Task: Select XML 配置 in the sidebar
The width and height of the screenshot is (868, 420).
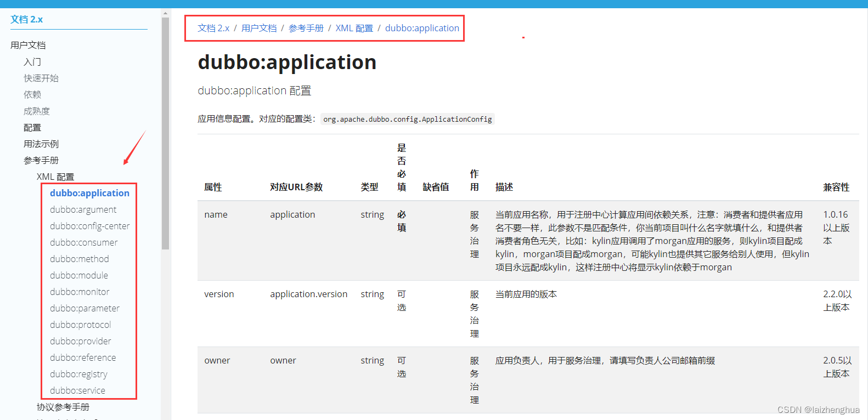Action: [55, 177]
